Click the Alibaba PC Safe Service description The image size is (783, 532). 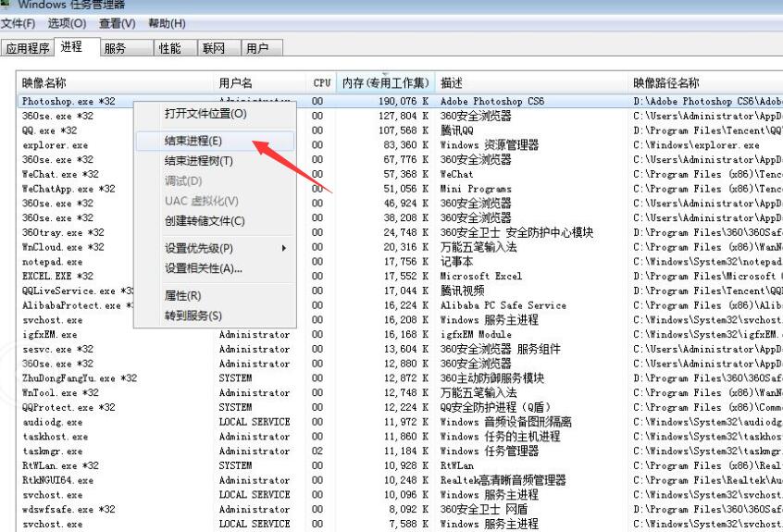point(503,305)
